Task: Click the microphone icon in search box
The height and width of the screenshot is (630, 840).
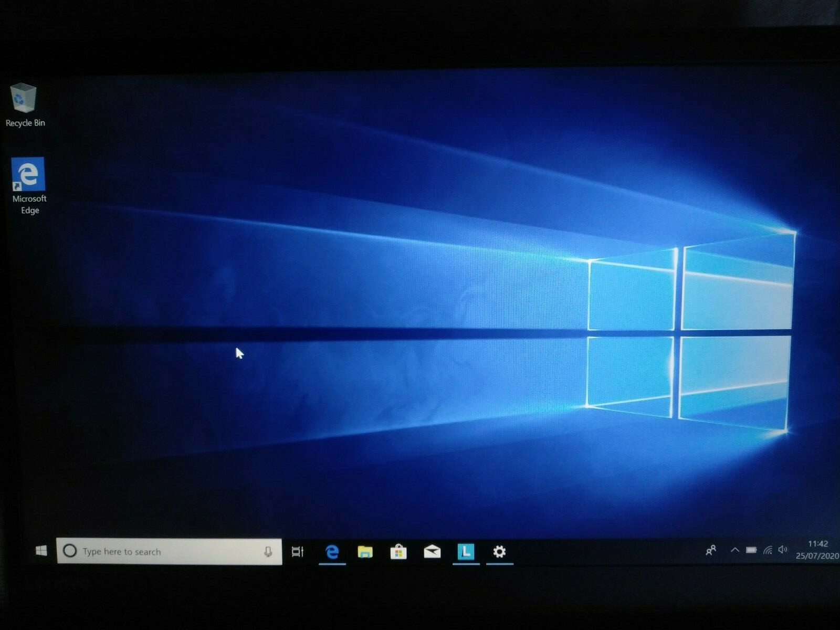Action: (x=268, y=552)
